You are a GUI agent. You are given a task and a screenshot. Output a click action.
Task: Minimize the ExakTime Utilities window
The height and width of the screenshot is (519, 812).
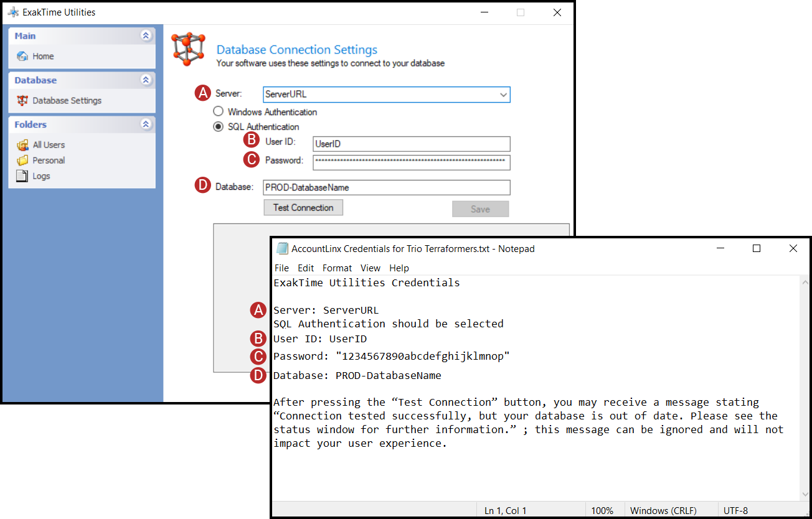[484, 12]
